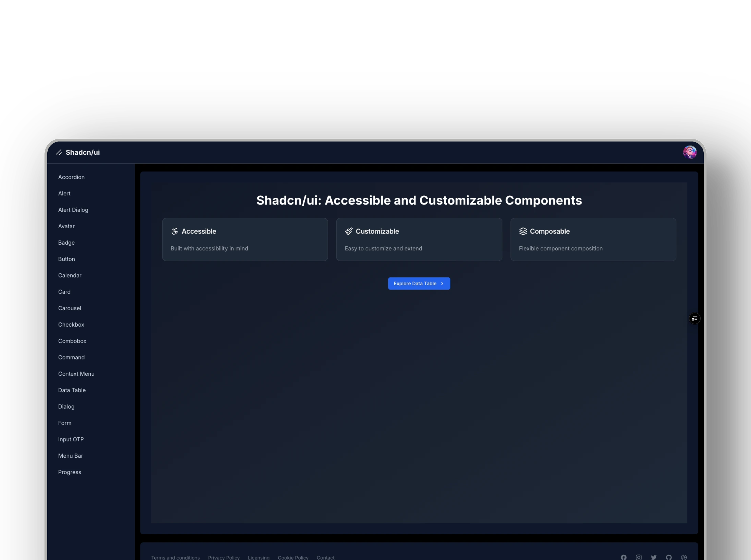Open the Dribbble footer link
The height and width of the screenshot is (560, 751).
[684, 557]
